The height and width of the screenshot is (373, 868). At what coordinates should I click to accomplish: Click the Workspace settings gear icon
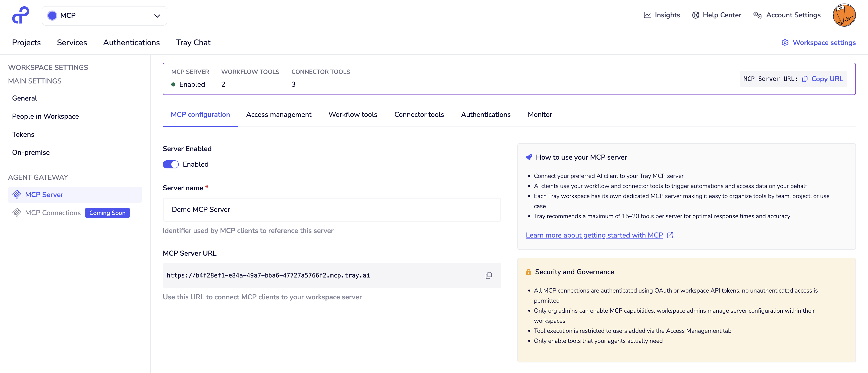pyautogui.click(x=785, y=43)
